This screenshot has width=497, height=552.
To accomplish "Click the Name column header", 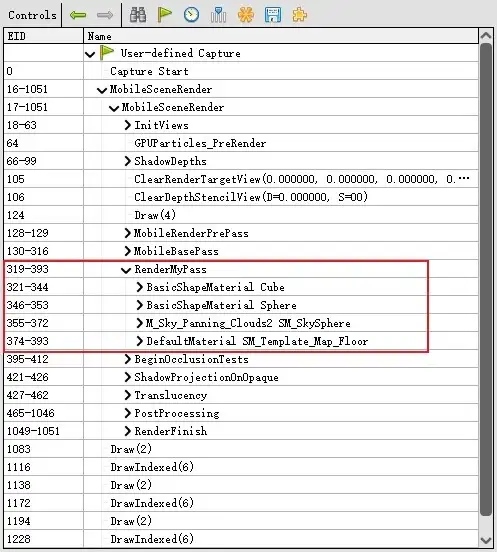I will pyautogui.click(x=281, y=36).
